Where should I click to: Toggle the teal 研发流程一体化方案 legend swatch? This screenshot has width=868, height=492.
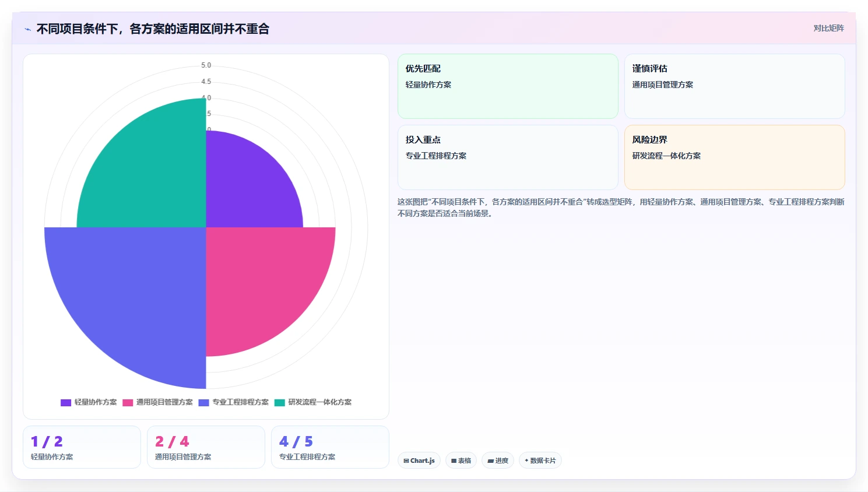click(x=279, y=402)
